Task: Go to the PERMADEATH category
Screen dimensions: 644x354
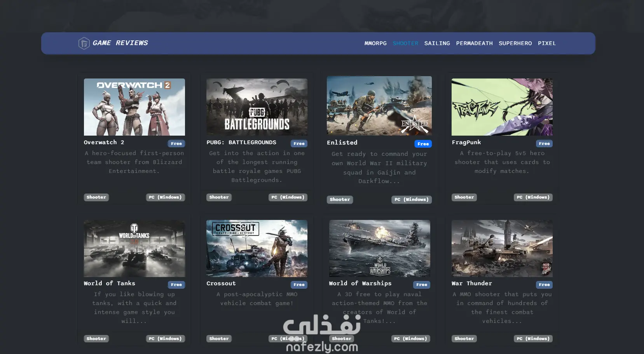Action: (474, 43)
